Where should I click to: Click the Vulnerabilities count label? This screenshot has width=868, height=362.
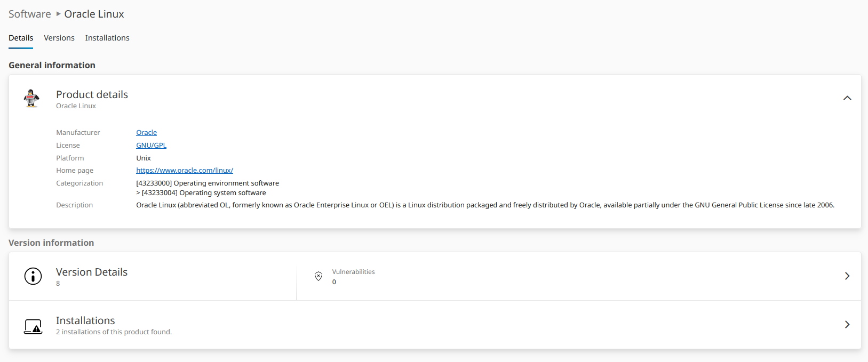coord(353,272)
